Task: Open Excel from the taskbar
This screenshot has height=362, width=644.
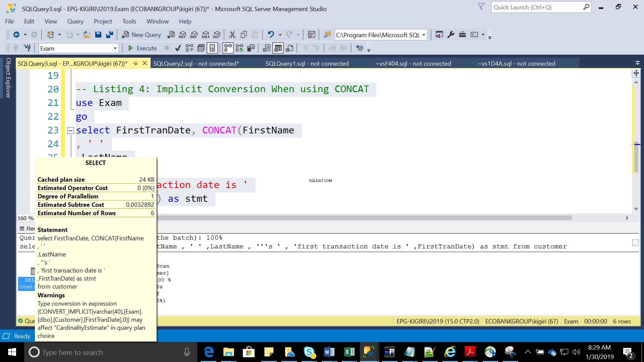Action: click(x=349, y=352)
